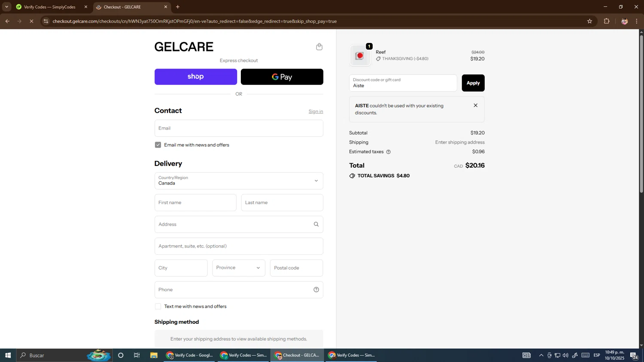Image resolution: width=644 pixels, height=362 pixels.
Task: Check Text me with news and offers
Action: [158, 306]
